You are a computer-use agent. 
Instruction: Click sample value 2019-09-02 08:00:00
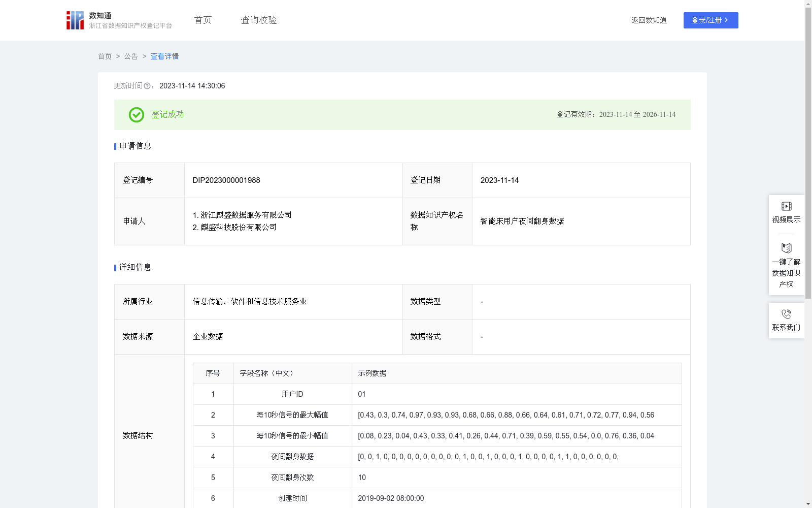pyautogui.click(x=391, y=498)
